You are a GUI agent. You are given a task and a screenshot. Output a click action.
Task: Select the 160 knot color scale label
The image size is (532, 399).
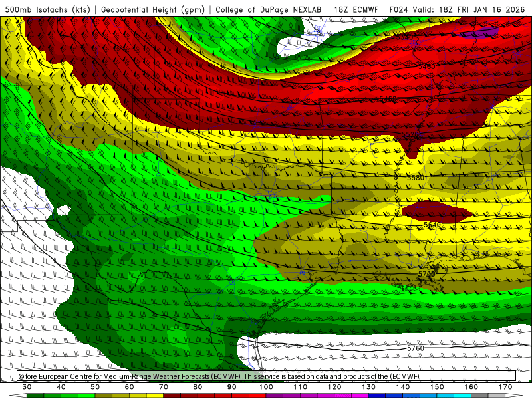coord(471,387)
